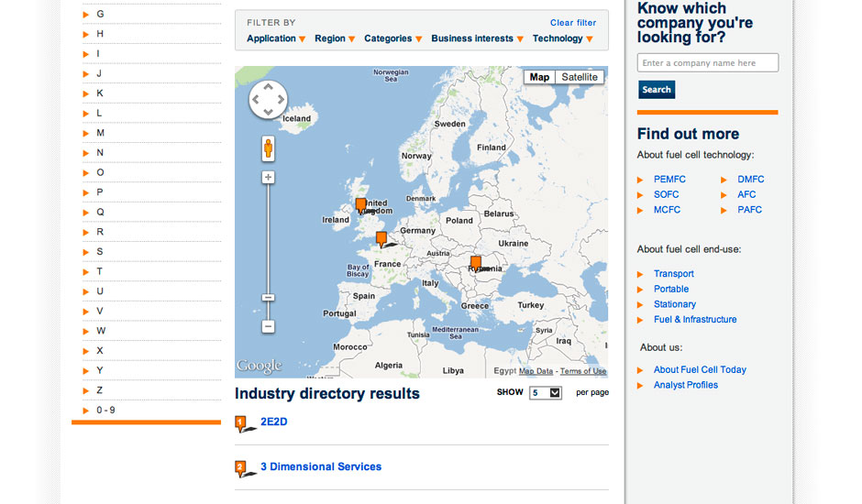Pan the map right with the right arrow
The height and width of the screenshot is (504, 862).
pyautogui.click(x=281, y=100)
